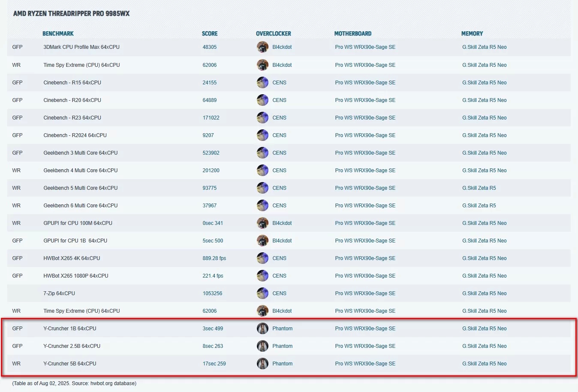Open Phantom's avatar in Y-Cruncher 5B row
The image size is (578, 392).
tap(262, 364)
